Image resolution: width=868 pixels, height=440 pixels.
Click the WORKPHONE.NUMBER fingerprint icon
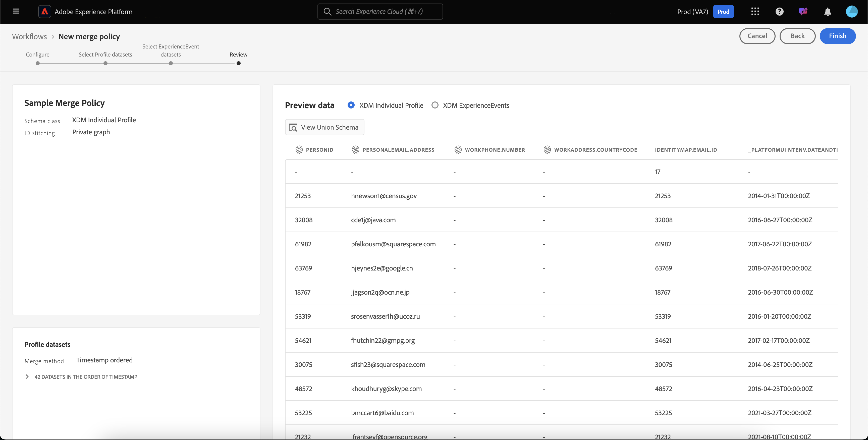tap(458, 150)
